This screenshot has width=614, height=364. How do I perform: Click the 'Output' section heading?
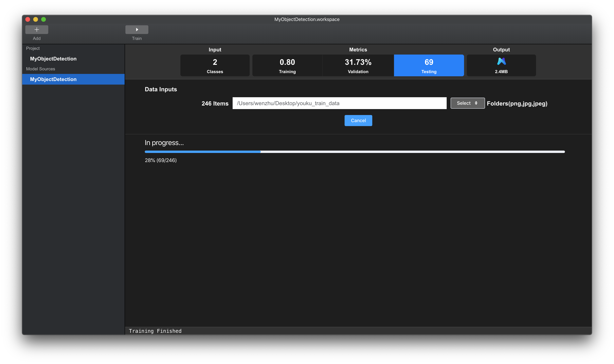click(x=501, y=50)
